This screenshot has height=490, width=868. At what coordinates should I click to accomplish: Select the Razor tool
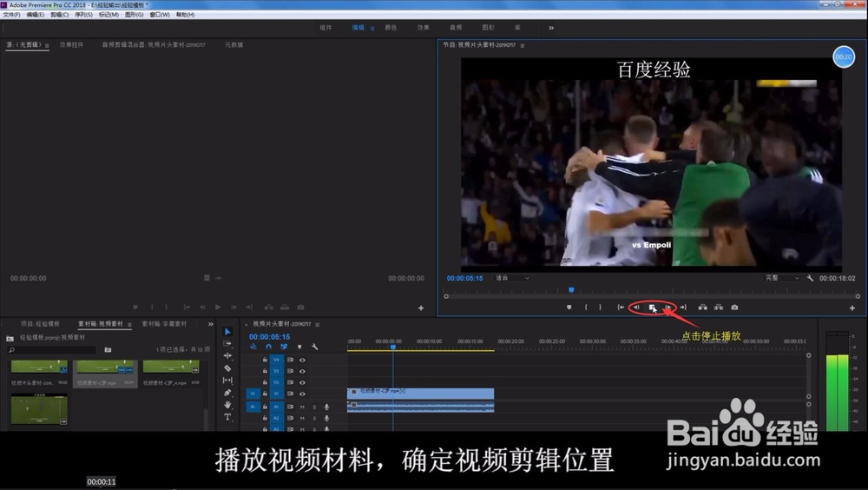(227, 368)
